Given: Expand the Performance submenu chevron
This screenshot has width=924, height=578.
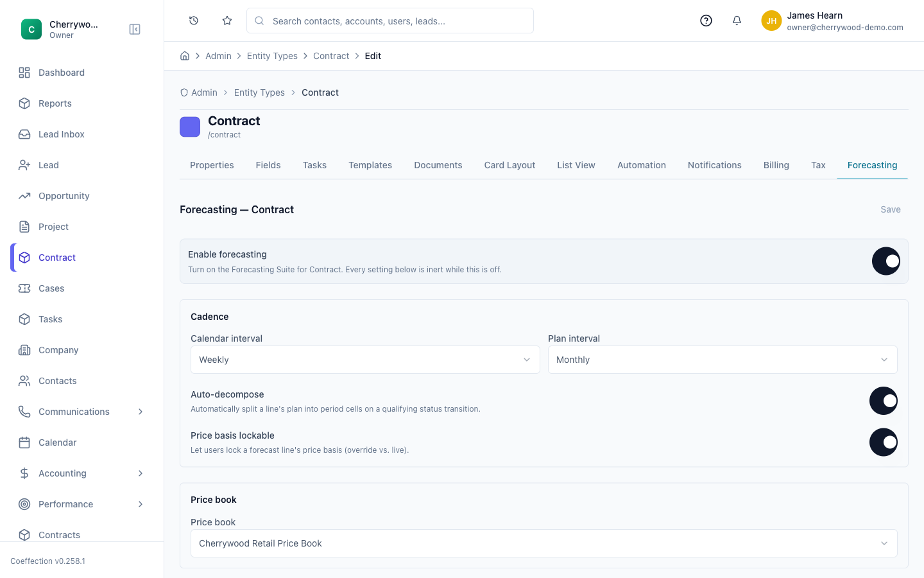Looking at the screenshot, I should pyautogui.click(x=141, y=504).
